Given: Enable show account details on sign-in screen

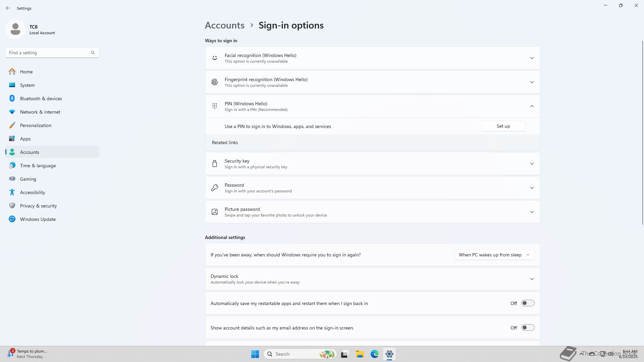Looking at the screenshot, I should (x=527, y=328).
